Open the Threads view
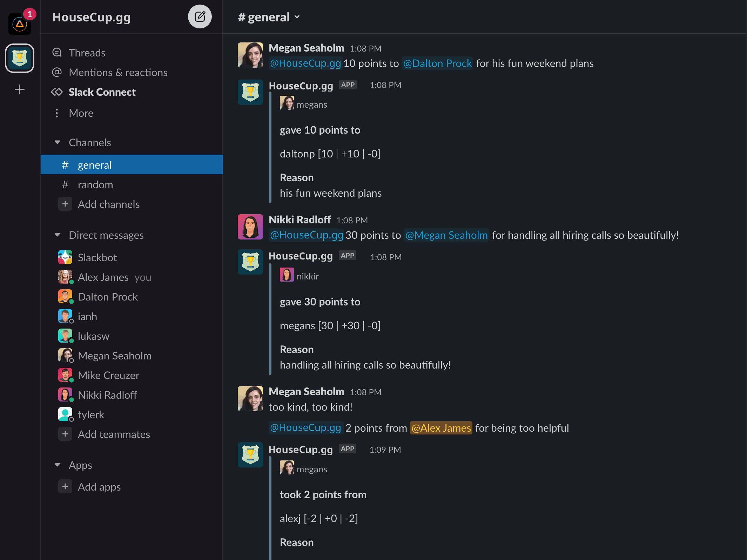This screenshot has width=747, height=560. pyautogui.click(x=87, y=53)
